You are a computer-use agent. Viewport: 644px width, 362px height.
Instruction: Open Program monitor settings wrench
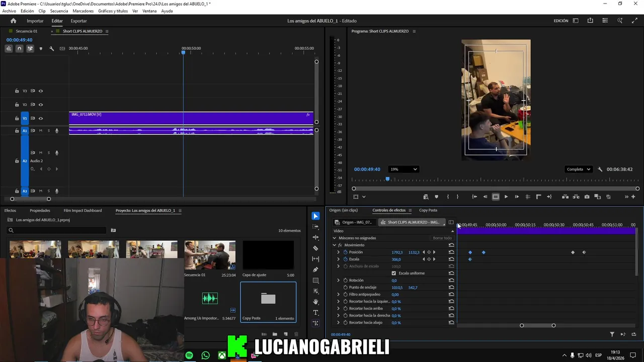click(600, 169)
